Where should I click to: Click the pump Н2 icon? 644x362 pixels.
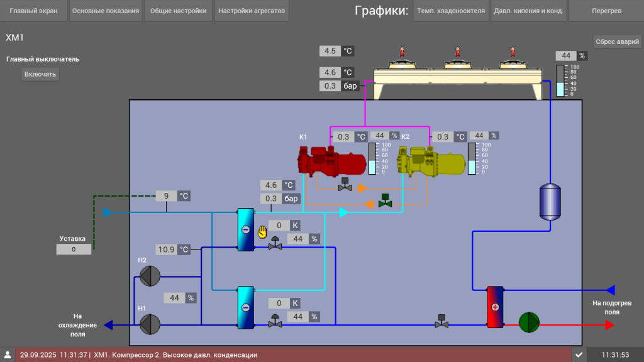click(x=150, y=277)
